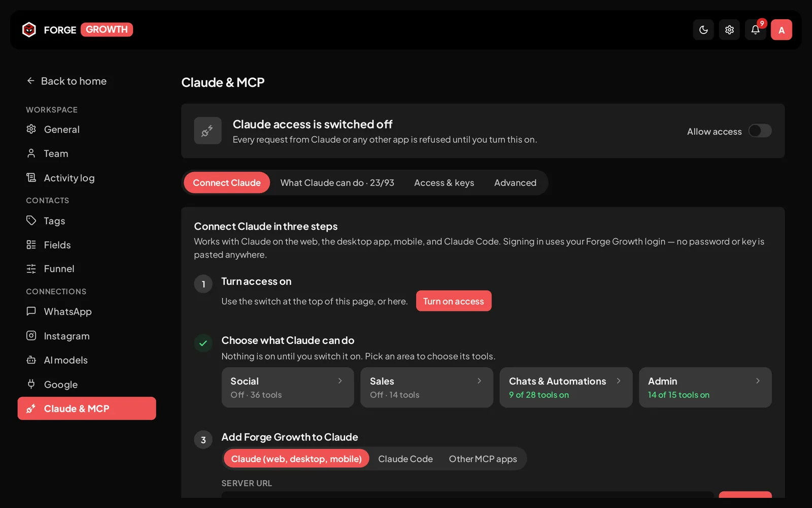The height and width of the screenshot is (508, 812).
Task: Click the Funnel sliders icon
Action: pos(31,268)
